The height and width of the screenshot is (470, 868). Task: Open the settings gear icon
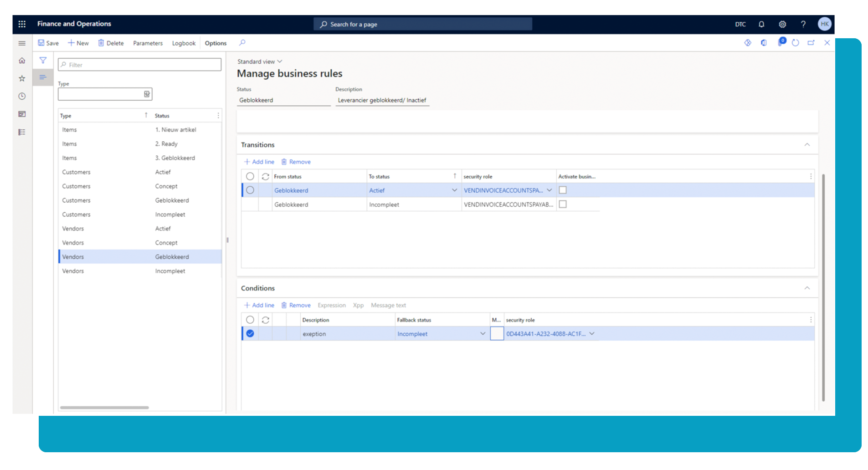click(782, 24)
